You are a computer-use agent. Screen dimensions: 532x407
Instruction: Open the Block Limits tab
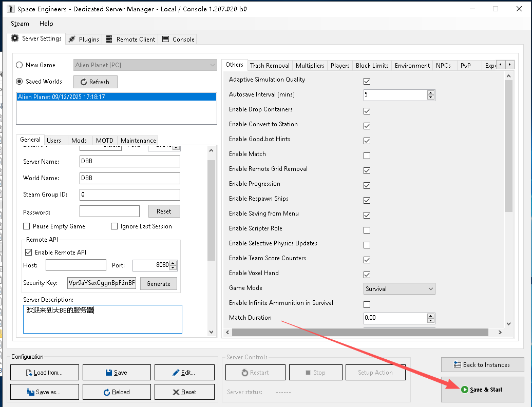pyautogui.click(x=372, y=66)
